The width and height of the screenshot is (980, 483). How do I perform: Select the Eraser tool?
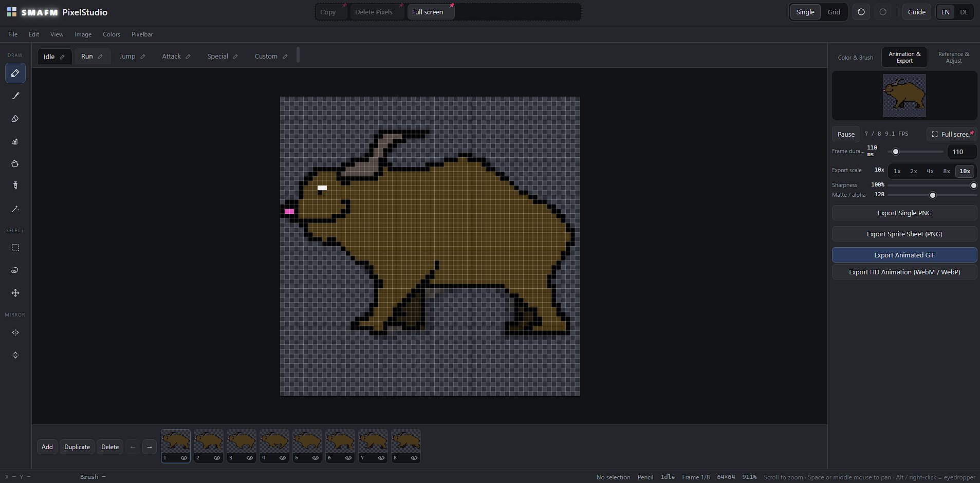tap(15, 118)
